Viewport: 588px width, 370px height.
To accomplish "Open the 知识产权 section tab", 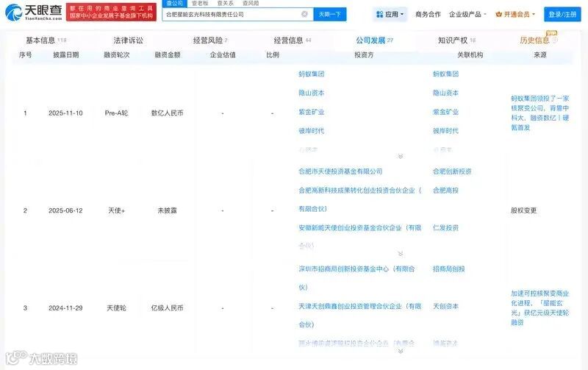I will click(456, 40).
